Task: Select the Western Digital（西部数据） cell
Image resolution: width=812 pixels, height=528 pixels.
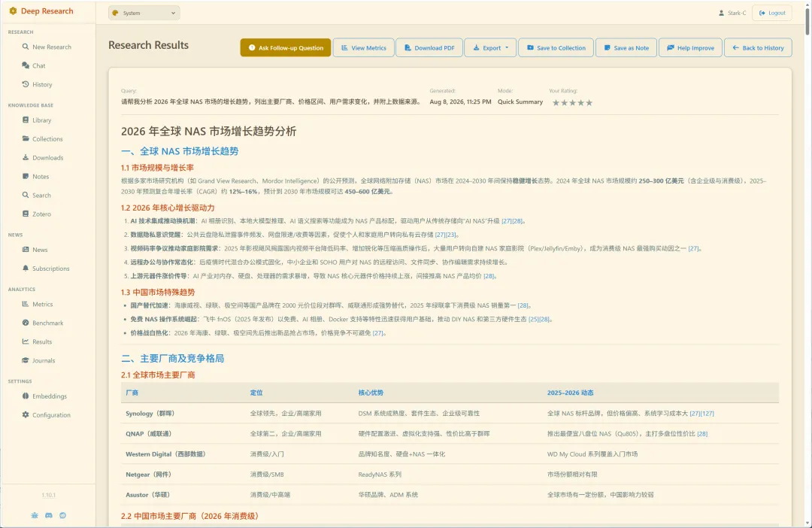Action: [x=165, y=454]
